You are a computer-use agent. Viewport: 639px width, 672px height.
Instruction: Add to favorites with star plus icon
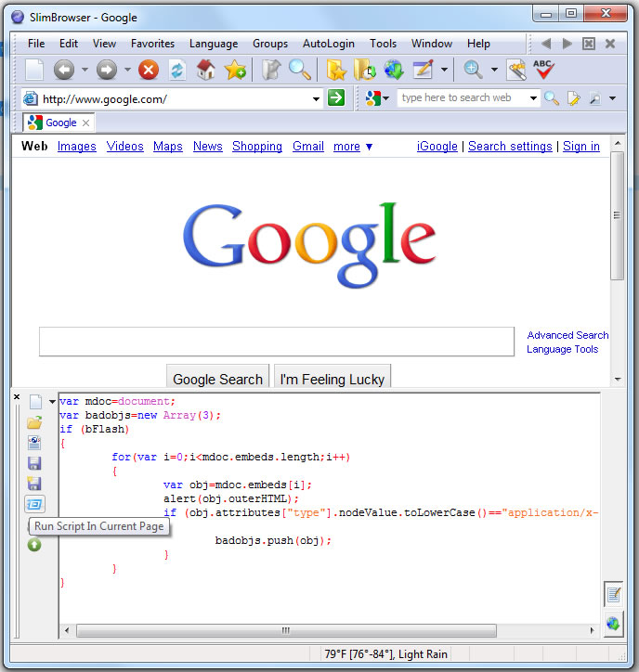(x=235, y=70)
